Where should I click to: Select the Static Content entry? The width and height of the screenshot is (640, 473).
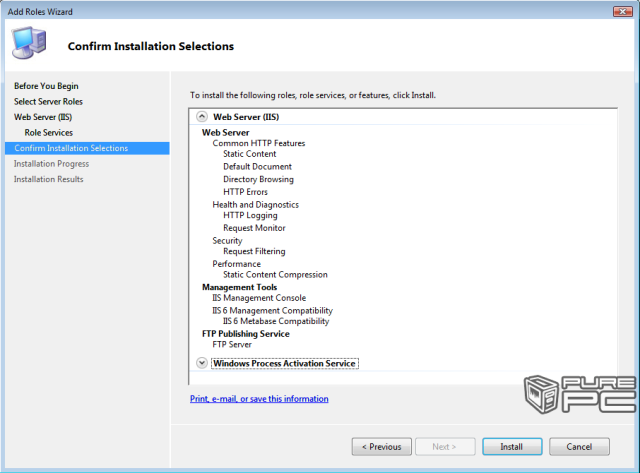click(249, 154)
